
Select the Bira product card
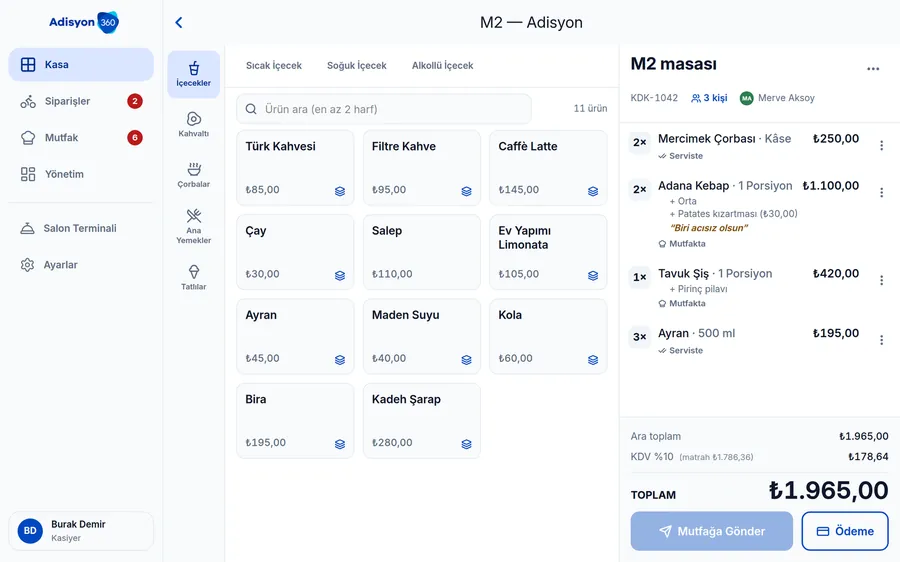(x=295, y=421)
